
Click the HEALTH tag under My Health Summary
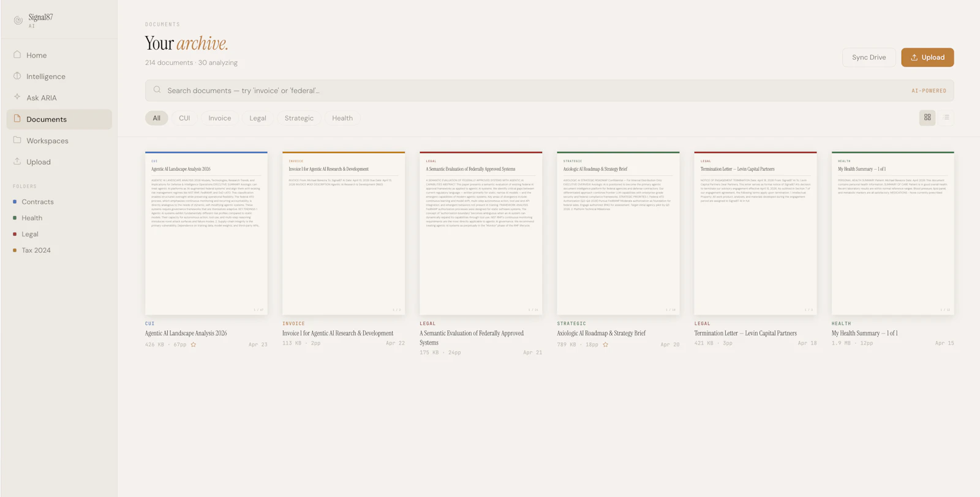tap(841, 324)
